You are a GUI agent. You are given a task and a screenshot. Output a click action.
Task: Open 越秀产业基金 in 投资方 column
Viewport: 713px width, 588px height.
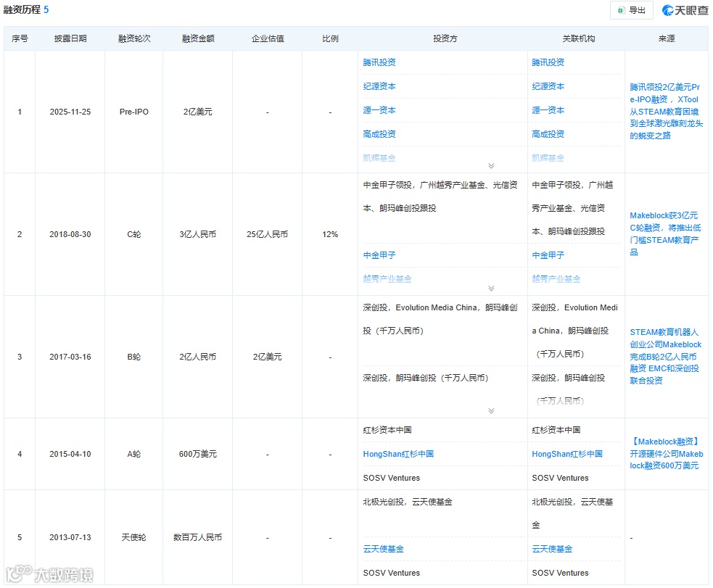coord(387,279)
